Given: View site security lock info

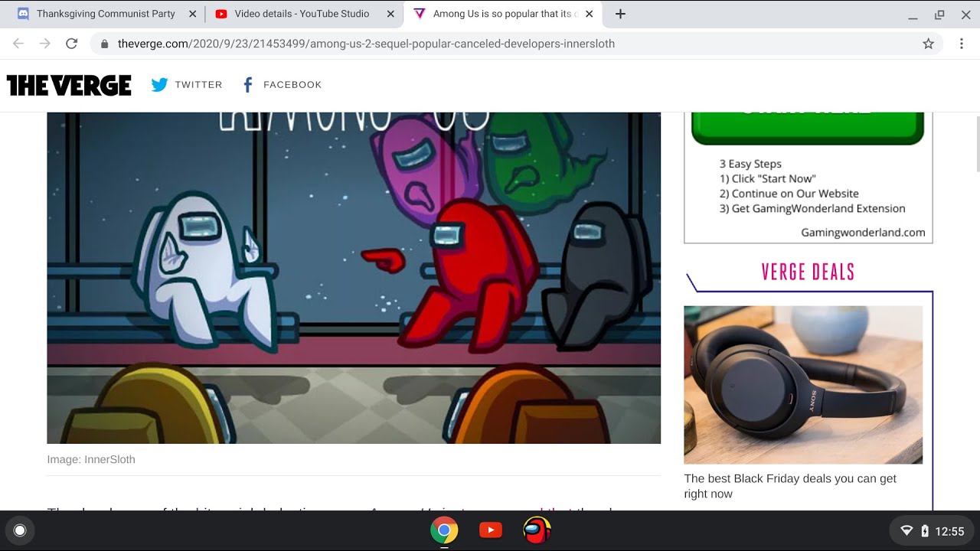Looking at the screenshot, I should 105,44.
